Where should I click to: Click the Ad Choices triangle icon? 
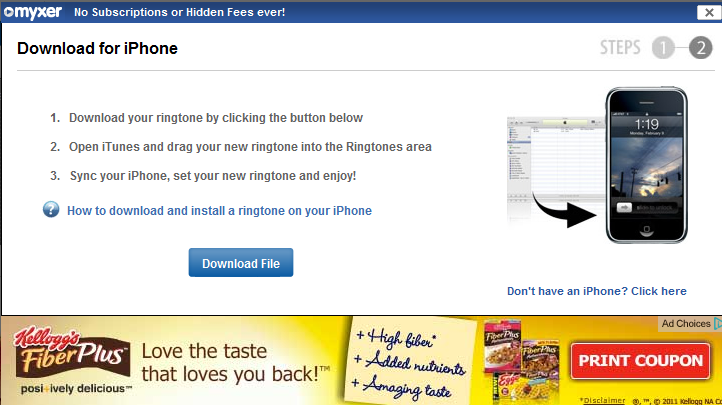tap(718, 324)
